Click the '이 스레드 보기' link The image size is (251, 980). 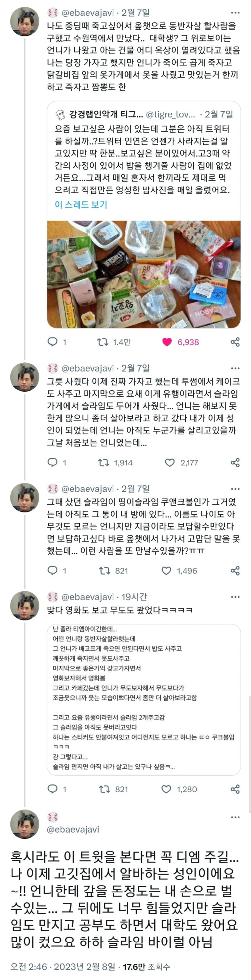pyautogui.click(x=81, y=204)
